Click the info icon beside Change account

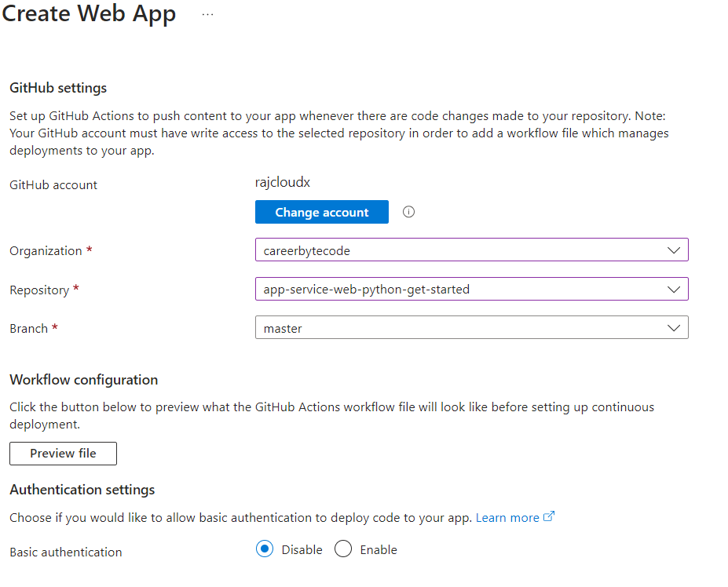pyautogui.click(x=408, y=212)
